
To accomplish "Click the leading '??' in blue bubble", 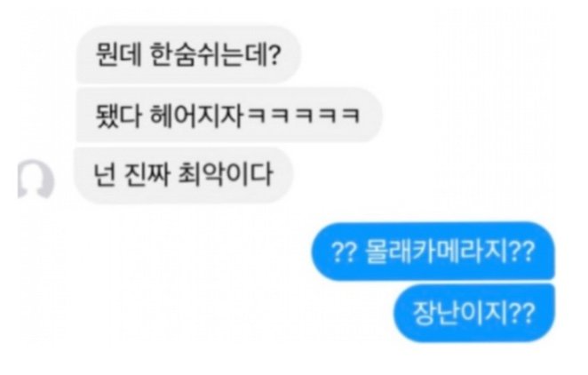I will (x=343, y=251).
